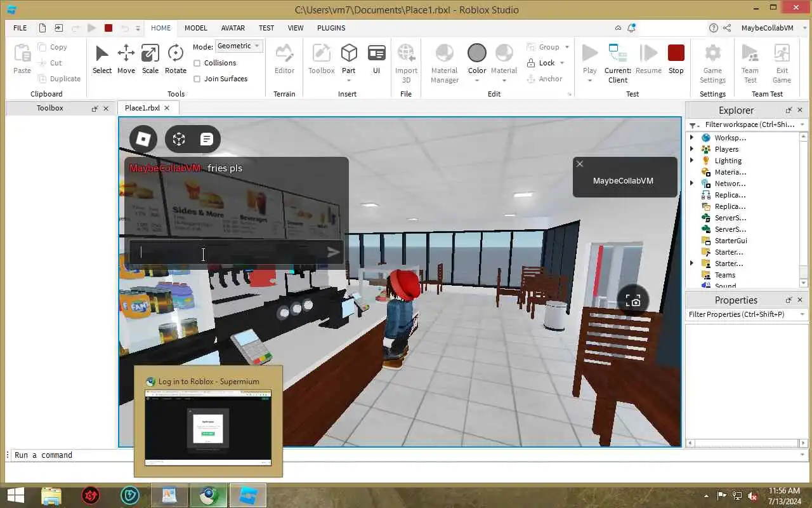
Task: Click the Roblox Studio taskbar icon
Action: tap(247, 496)
